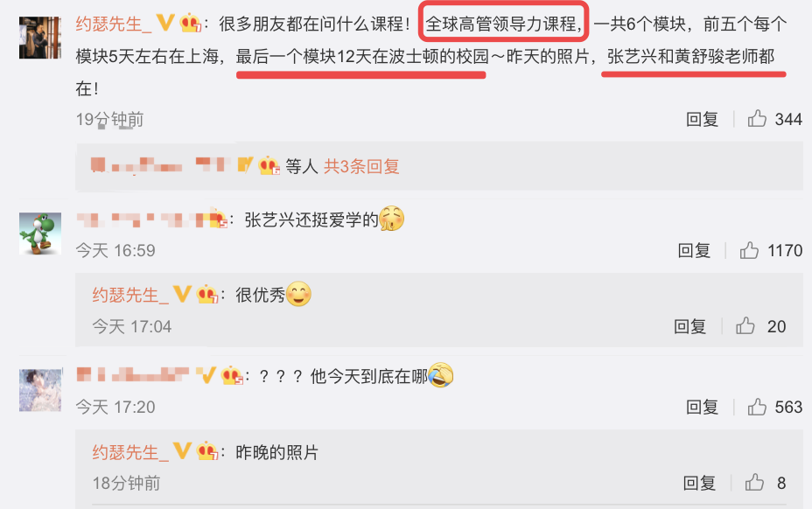The width and height of the screenshot is (812, 509).
Task: Like the 昨晚的照片 reply with 8 likes
Action: click(x=754, y=483)
